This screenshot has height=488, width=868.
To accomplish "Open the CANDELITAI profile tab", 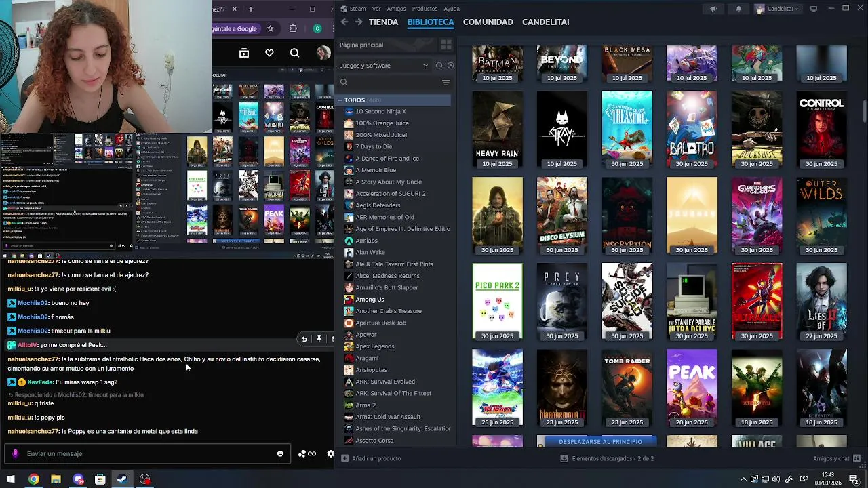I will tap(545, 22).
